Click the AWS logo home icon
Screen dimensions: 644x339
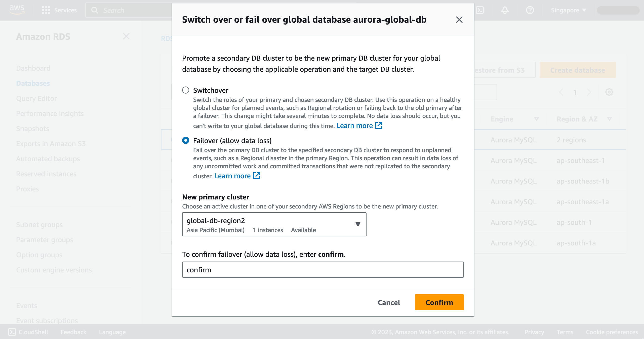pos(17,10)
